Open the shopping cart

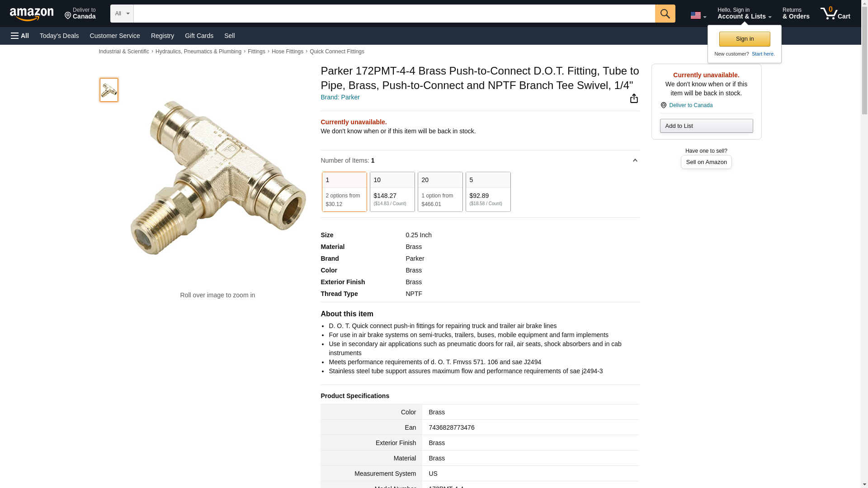(x=835, y=14)
